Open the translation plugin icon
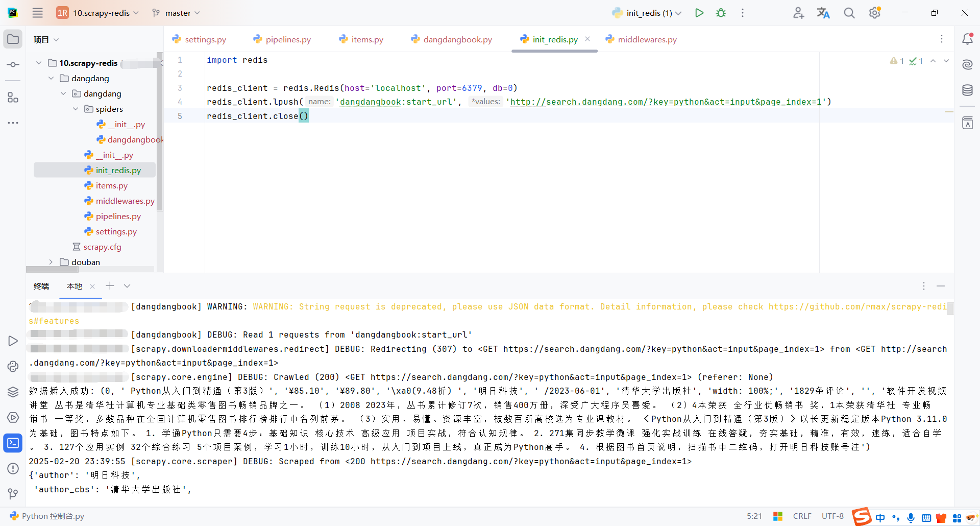Viewport: 980px width, 526px height. (x=823, y=13)
